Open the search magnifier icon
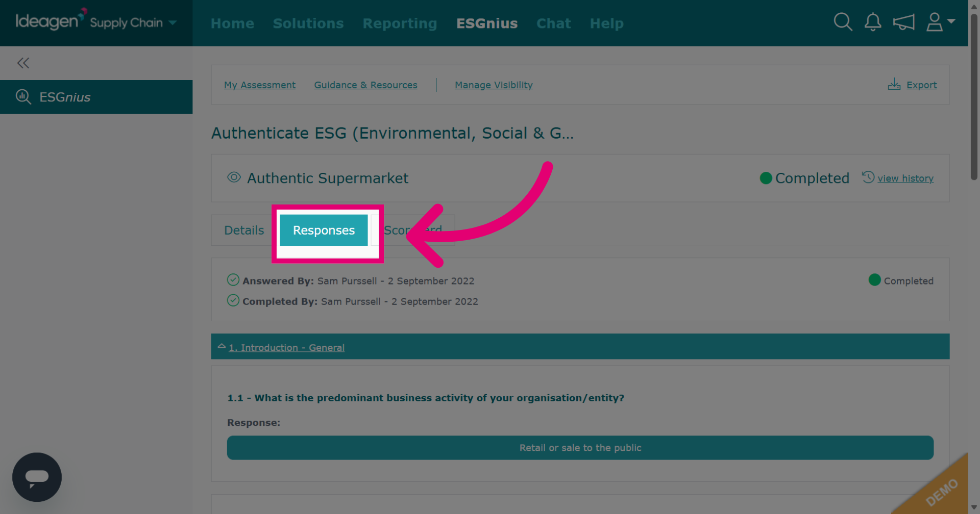The image size is (980, 514). (x=843, y=22)
